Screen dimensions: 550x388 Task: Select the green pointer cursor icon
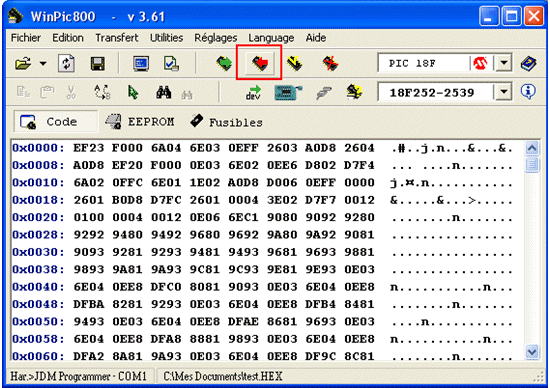click(x=133, y=93)
